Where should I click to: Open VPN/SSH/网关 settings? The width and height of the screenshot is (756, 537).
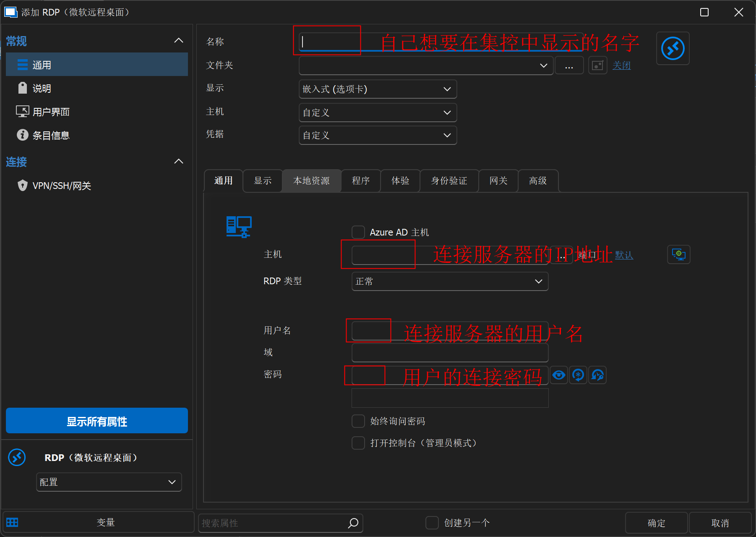tap(97, 186)
